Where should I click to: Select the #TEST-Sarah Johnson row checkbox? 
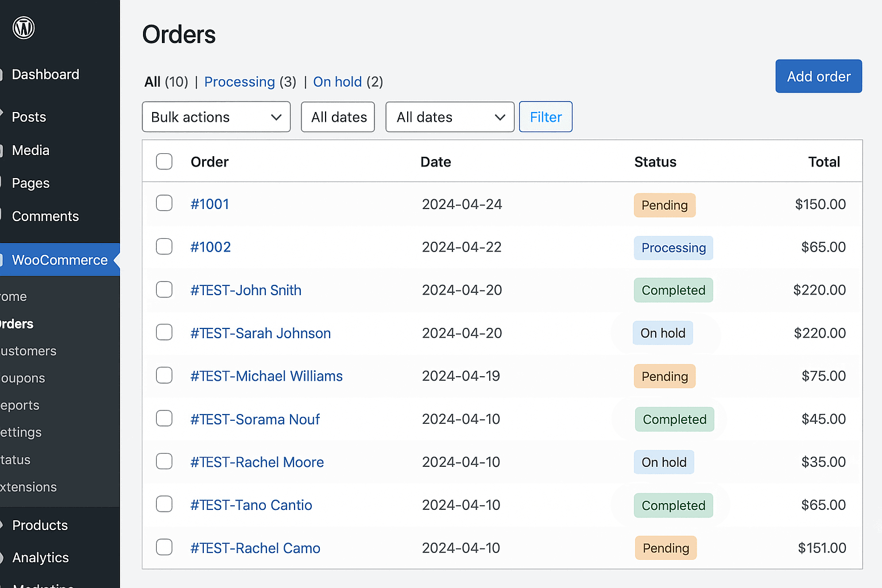coord(164,332)
